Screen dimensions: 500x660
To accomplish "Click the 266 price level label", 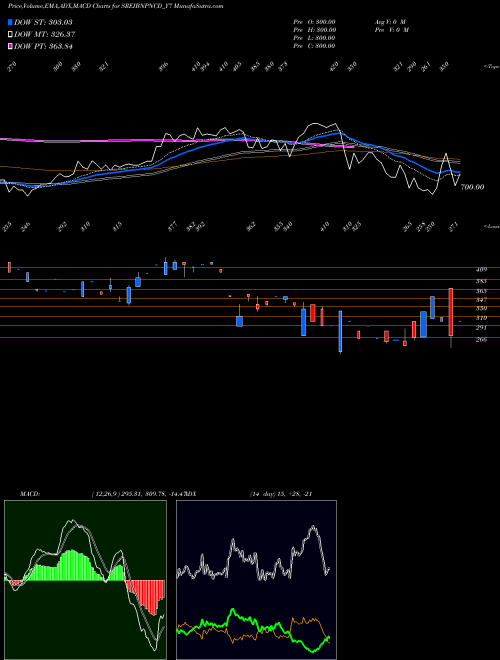I will click(481, 340).
